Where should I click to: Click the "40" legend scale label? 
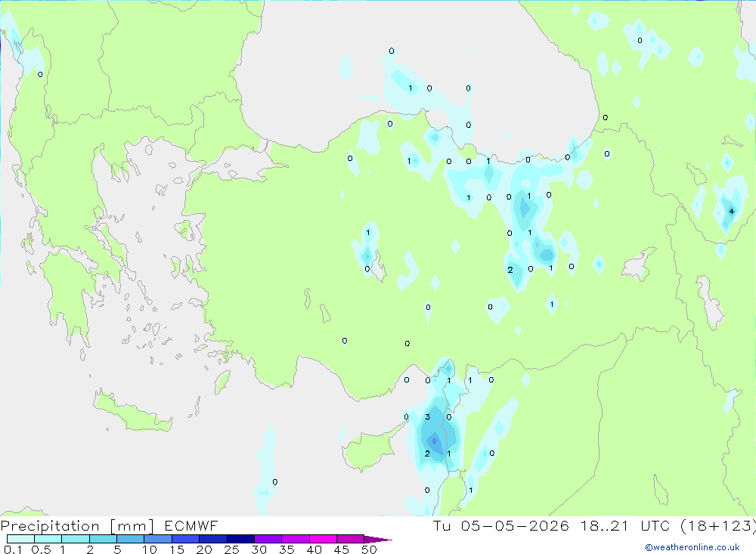click(314, 549)
